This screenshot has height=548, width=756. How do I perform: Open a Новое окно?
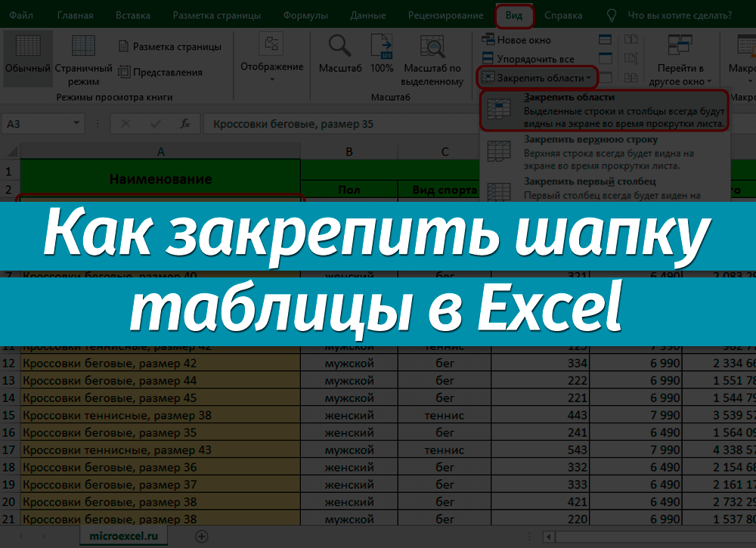pos(516,40)
